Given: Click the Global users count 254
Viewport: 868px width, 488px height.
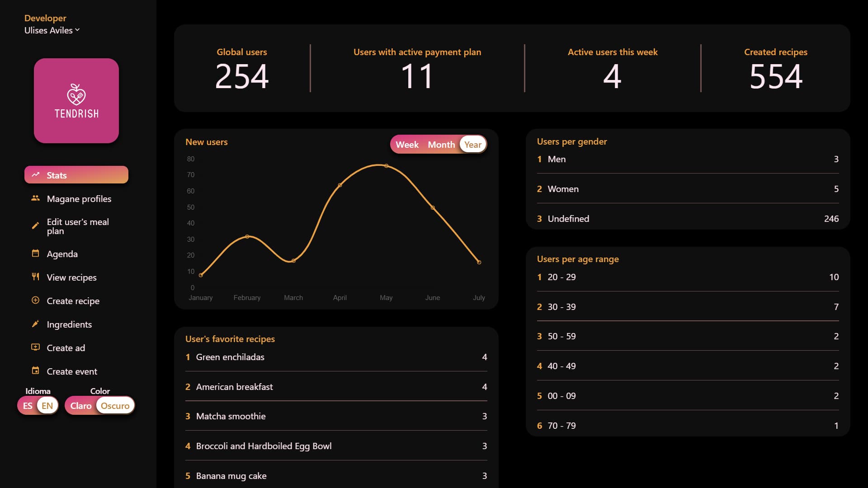Looking at the screenshot, I should tap(242, 76).
